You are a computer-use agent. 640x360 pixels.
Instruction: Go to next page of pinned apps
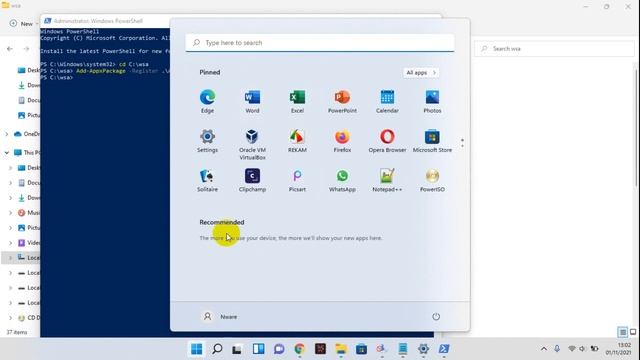[462, 146]
